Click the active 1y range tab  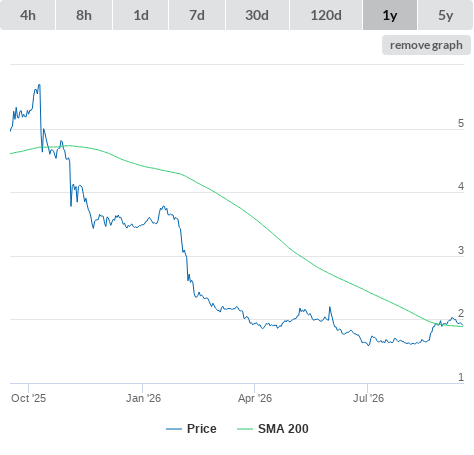pos(390,15)
